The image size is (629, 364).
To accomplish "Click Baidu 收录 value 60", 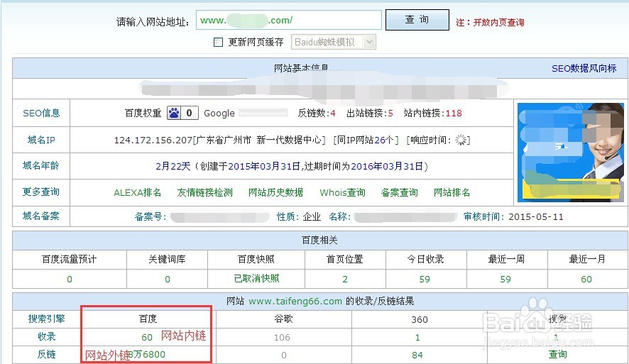I will pos(147,338).
